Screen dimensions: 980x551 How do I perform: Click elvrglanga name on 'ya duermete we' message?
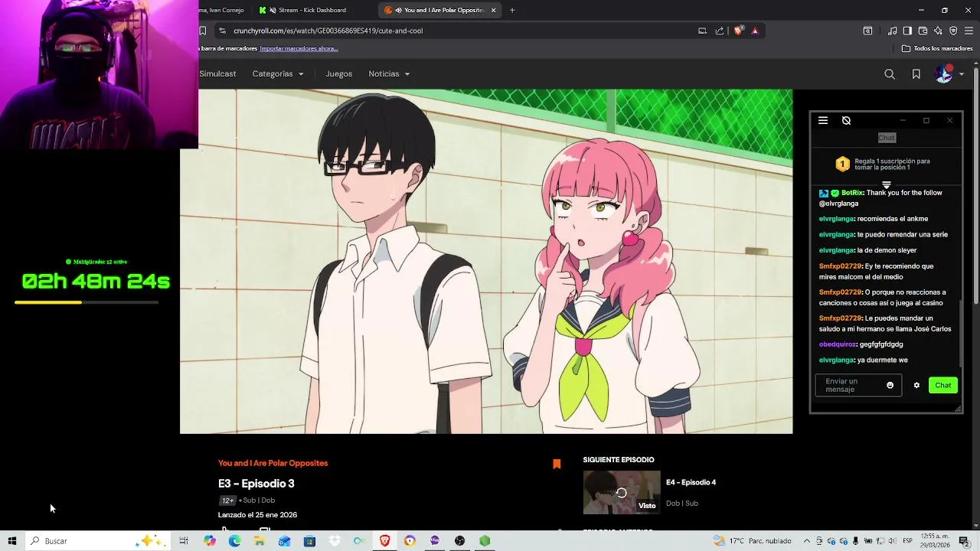click(836, 360)
